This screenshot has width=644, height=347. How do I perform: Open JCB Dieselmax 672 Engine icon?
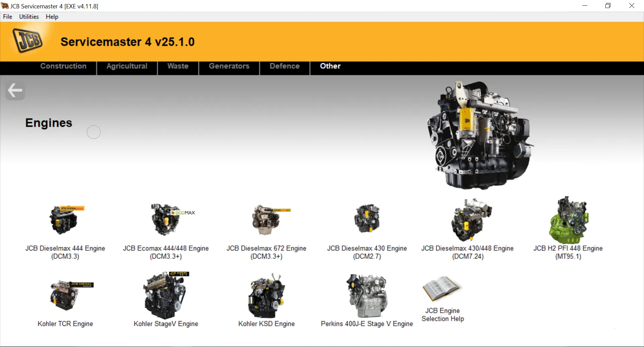pyautogui.click(x=266, y=220)
